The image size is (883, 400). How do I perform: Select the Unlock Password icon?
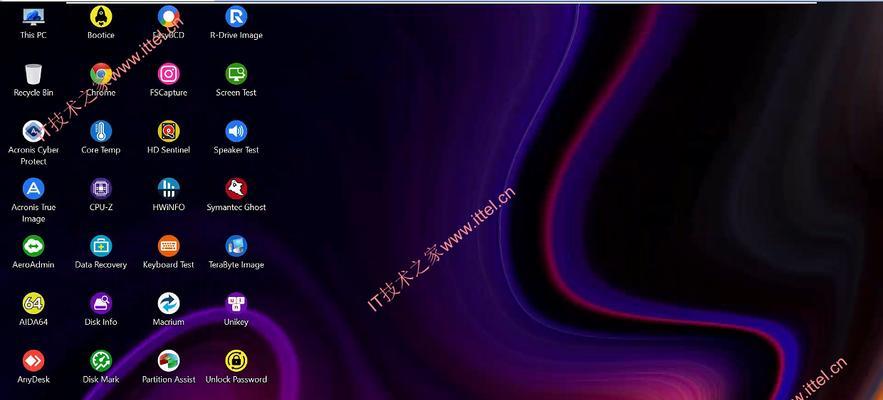coord(236,361)
